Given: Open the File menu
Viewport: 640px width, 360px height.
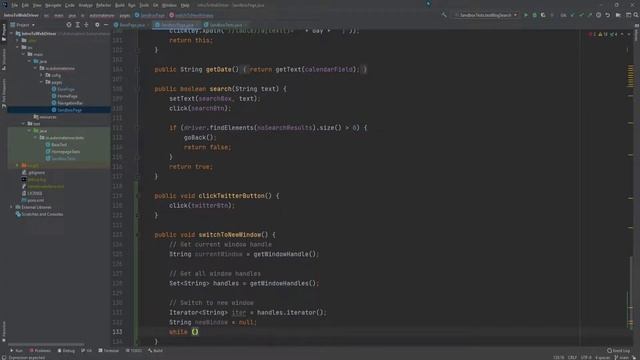Looking at the screenshot, I should coord(15,5).
